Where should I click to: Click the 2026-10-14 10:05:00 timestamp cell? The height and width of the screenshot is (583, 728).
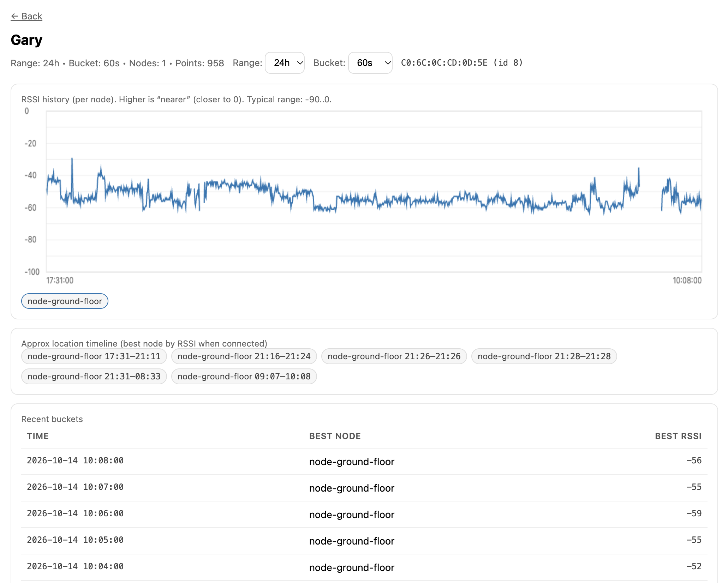tap(75, 540)
